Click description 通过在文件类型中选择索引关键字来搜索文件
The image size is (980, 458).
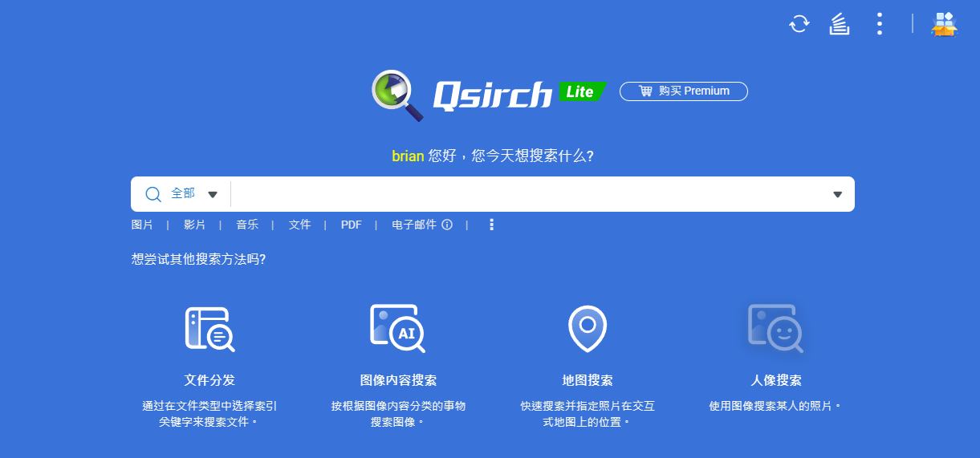[209, 414]
